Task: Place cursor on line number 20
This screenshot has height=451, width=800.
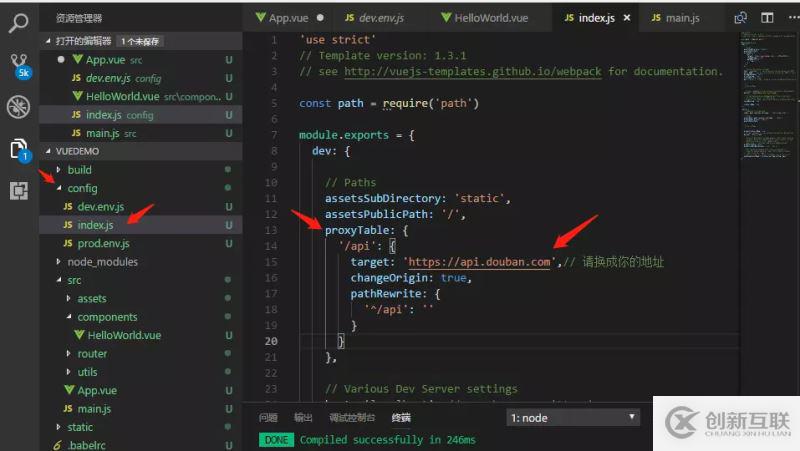Action: point(271,341)
